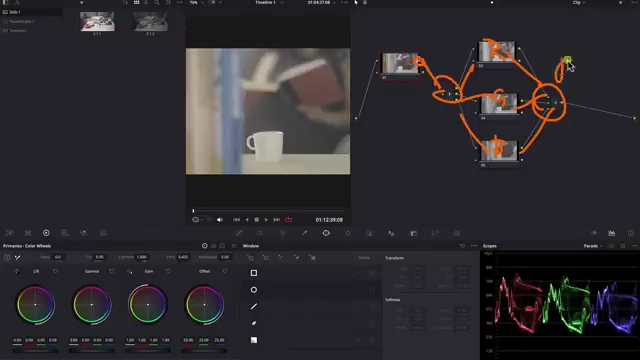Image resolution: width=640 pixels, height=360 pixels.
Task: Mute viewer audio
Action: click(220, 220)
